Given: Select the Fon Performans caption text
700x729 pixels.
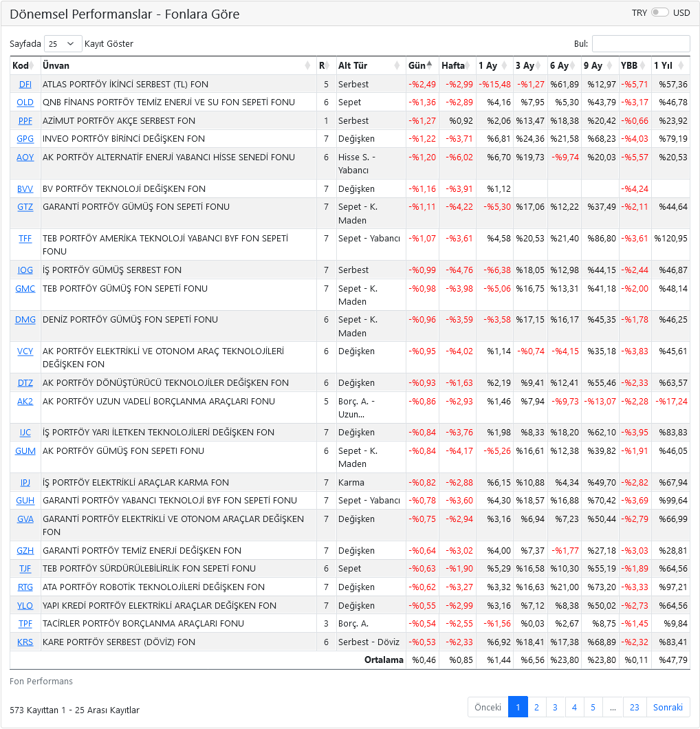Looking at the screenshot, I should point(41,682).
